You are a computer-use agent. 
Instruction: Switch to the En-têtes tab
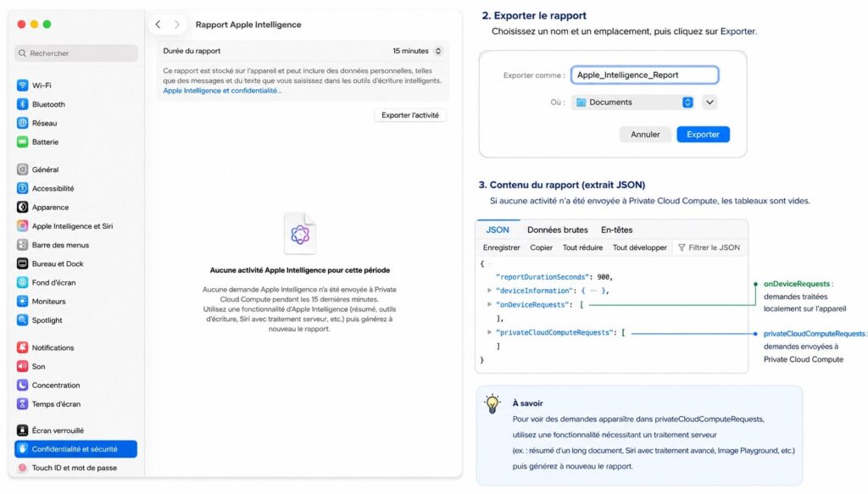[617, 230]
